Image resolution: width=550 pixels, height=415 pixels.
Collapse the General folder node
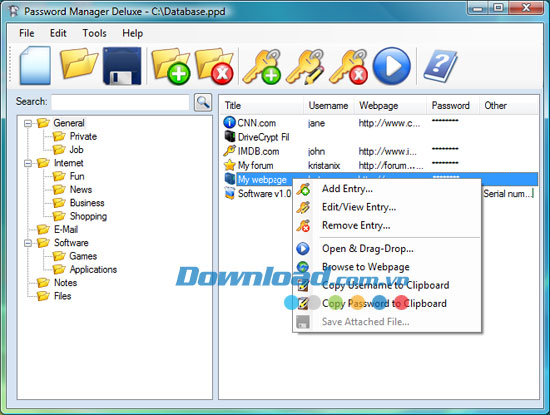[x=28, y=123]
